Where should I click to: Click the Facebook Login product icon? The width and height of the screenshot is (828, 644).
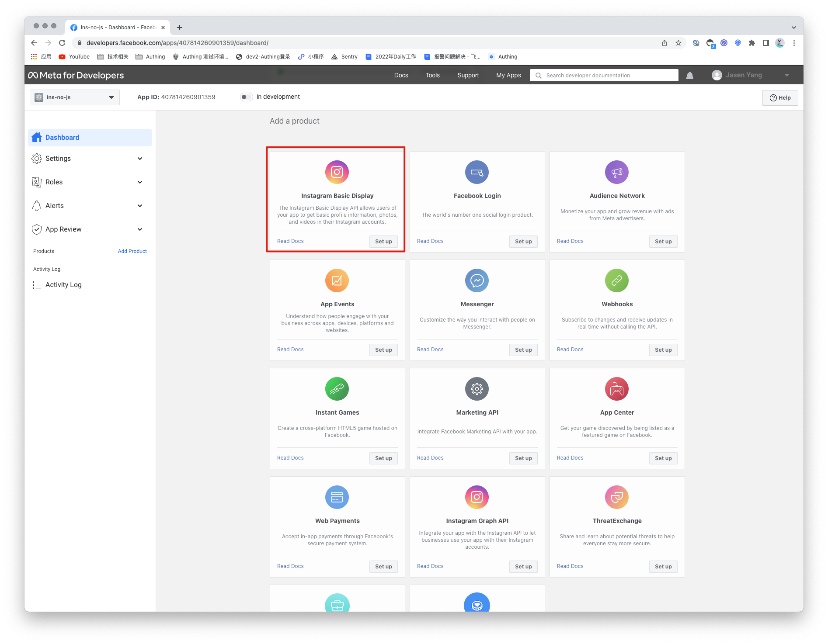(477, 172)
